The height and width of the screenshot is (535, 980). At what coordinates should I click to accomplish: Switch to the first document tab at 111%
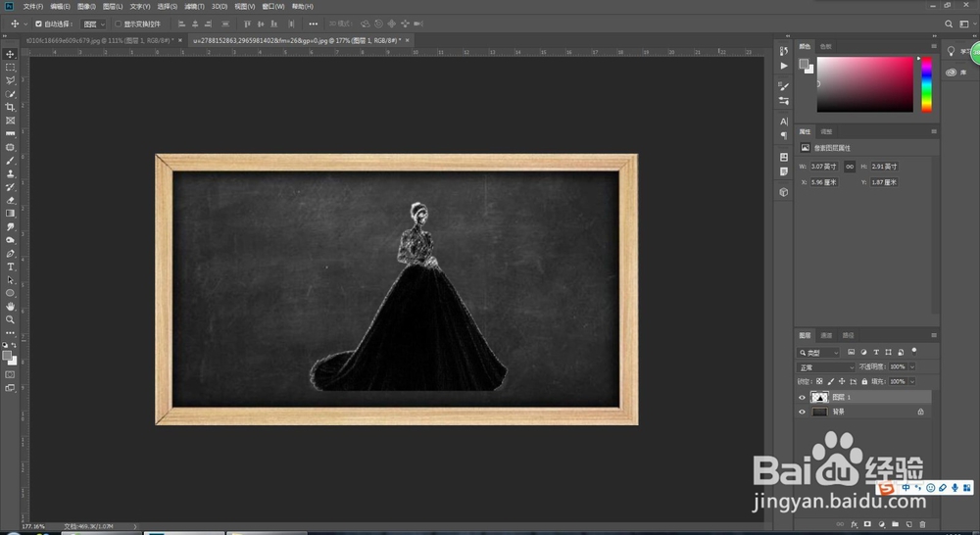[x=96, y=41]
